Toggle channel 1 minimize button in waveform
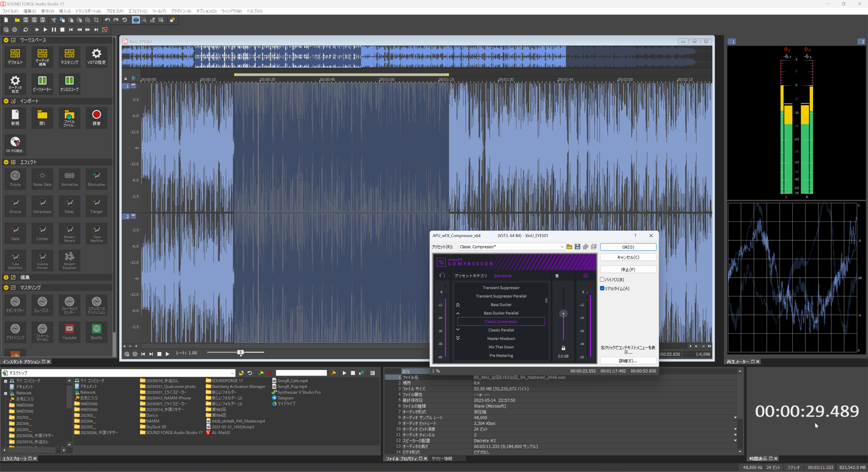The height and width of the screenshot is (472, 868). point(133,86)
